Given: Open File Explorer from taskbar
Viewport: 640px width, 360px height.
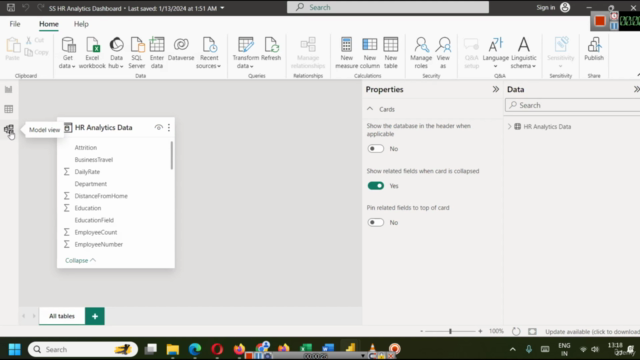Looking at the screenshot, I should 173,349.
